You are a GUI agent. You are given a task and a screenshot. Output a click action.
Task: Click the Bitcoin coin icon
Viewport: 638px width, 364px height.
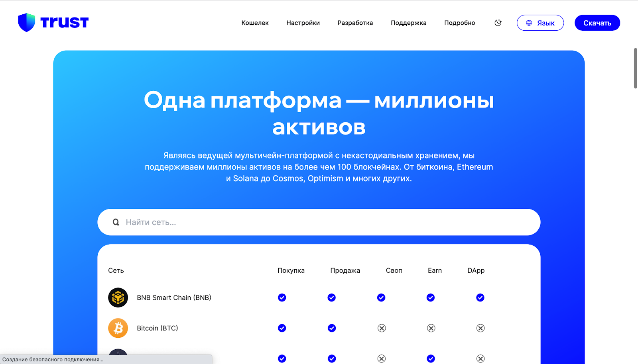tap(118, 328)
